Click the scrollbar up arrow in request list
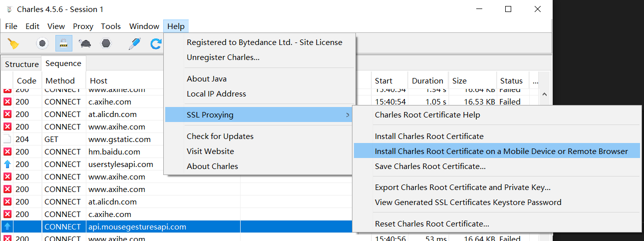The width and height of the screenshot is (644, 241). point(544,94)
